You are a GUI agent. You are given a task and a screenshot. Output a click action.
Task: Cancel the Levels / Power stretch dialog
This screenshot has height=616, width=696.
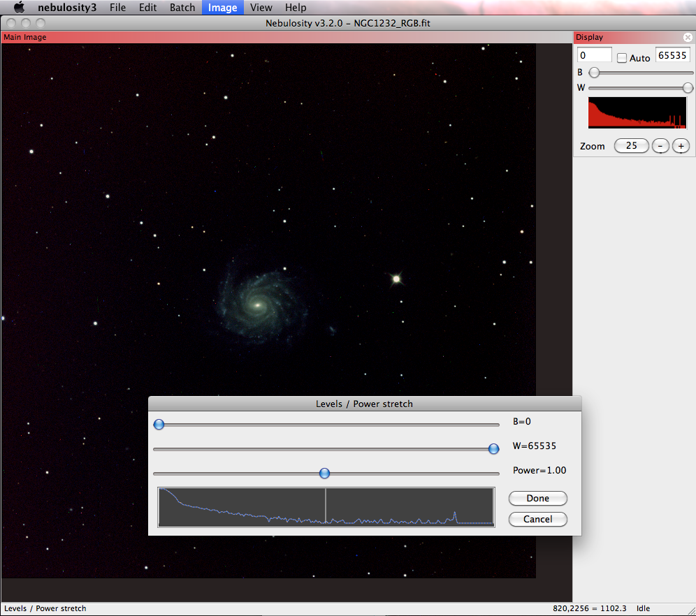(x=537, y=520)
